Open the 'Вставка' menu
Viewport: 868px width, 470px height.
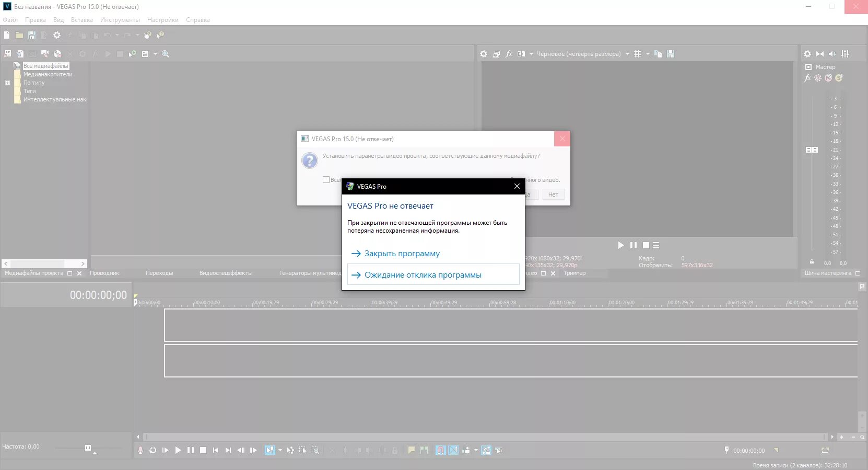tap(82, 20)
